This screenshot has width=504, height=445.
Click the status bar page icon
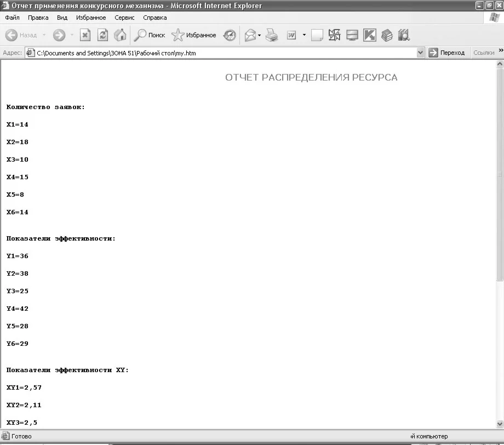coord(5,436)
